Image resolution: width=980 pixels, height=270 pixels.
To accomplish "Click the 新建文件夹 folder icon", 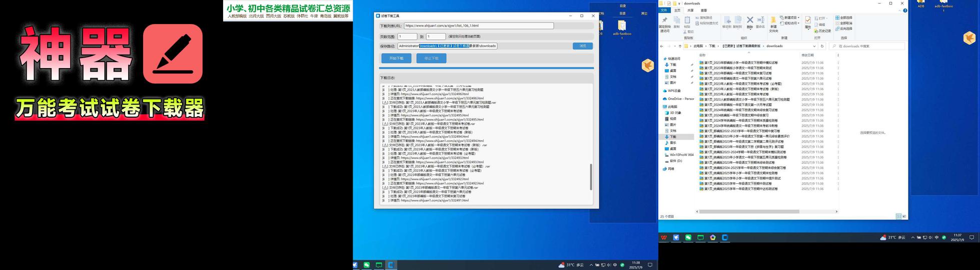I will click(773, 21).
